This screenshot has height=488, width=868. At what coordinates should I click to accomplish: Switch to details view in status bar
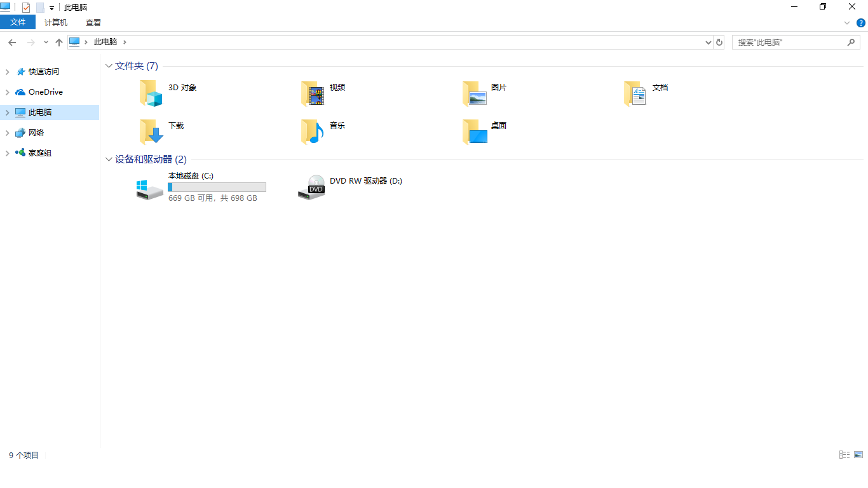pyautogui.click(x=844, y=454)
